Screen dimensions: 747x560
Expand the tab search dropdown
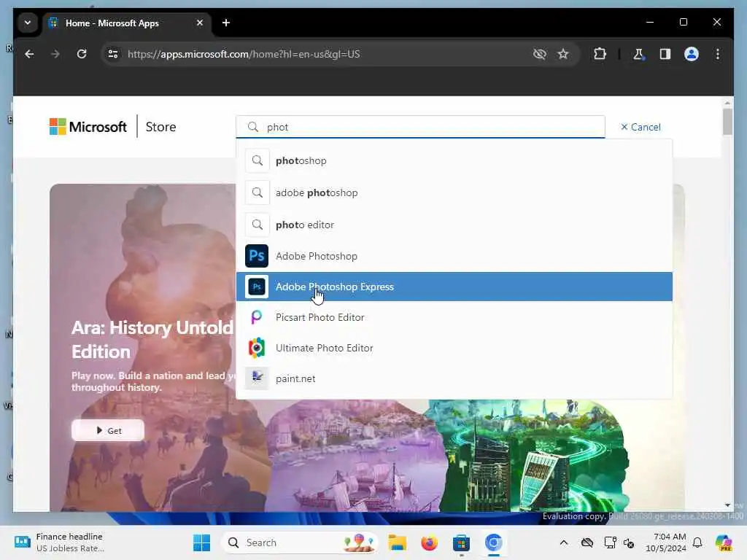pos(28,23)
